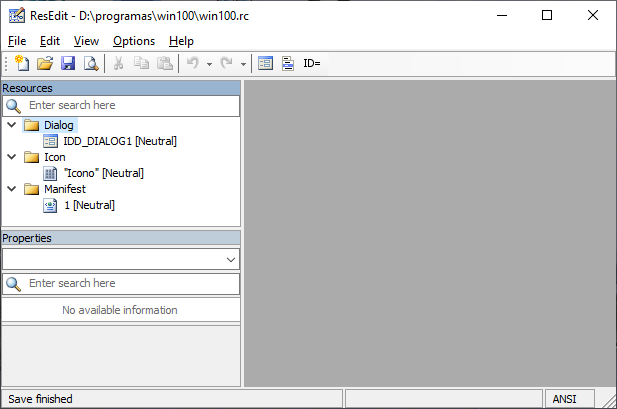Select the Dialog folder

click(x=59, y=125)
